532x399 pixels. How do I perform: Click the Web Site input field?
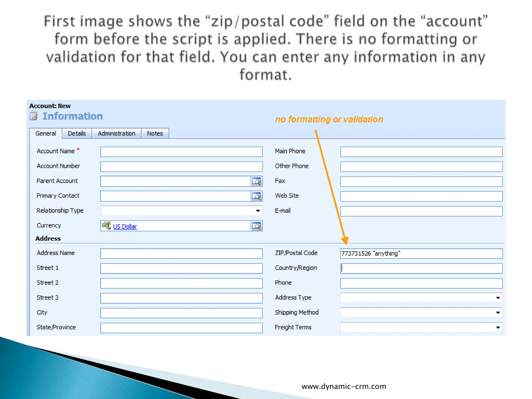click(x=421, y=196)
